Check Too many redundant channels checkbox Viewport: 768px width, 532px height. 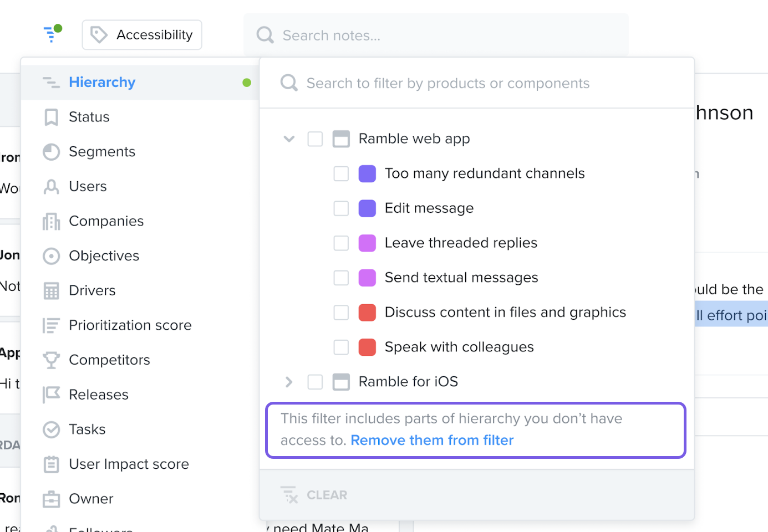(x=341, y=173)
